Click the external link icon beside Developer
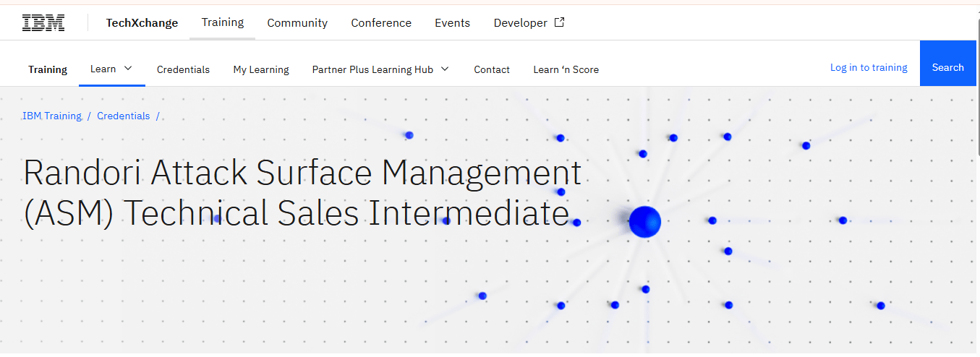Image resolution: width=980 pixels, height=357 pixels. [x=559, y=22]
